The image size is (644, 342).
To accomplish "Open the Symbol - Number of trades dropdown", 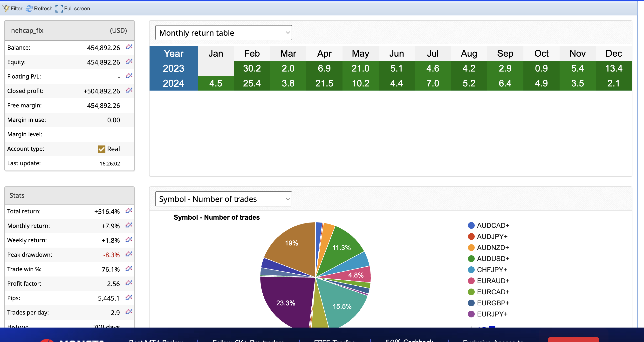I will (223, 199).
